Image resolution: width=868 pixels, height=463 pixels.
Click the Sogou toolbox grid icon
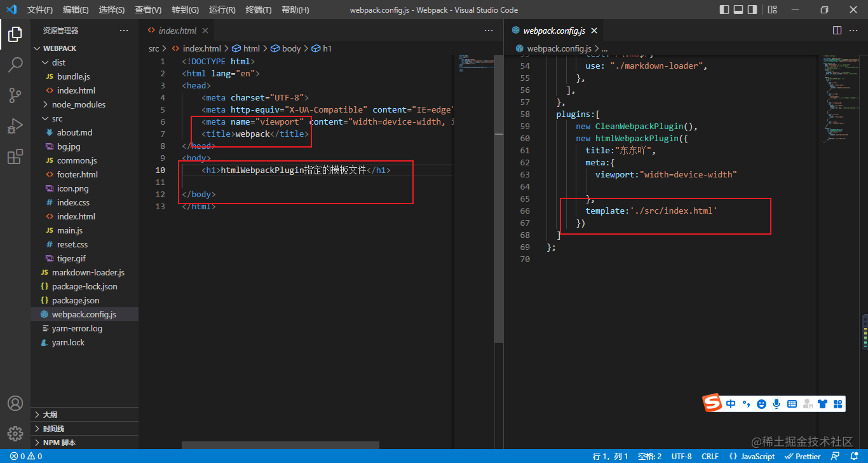point(837,404)
